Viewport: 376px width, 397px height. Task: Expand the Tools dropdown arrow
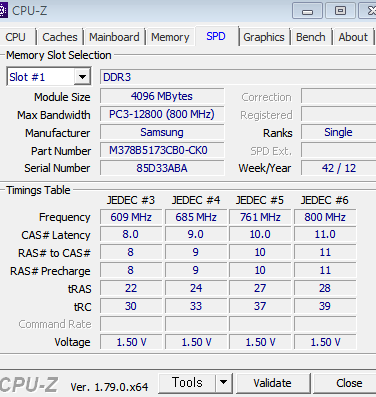tap(223, 383)
